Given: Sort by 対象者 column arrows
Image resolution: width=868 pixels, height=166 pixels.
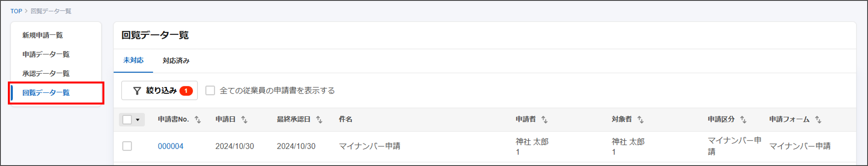Looking at the screenshot, I should click(640, 120).
